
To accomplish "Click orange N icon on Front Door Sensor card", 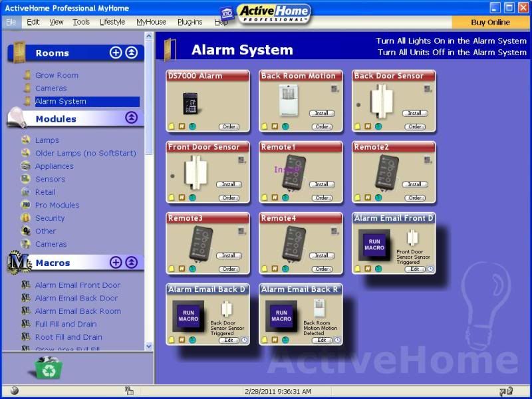I will pos(182,198).
